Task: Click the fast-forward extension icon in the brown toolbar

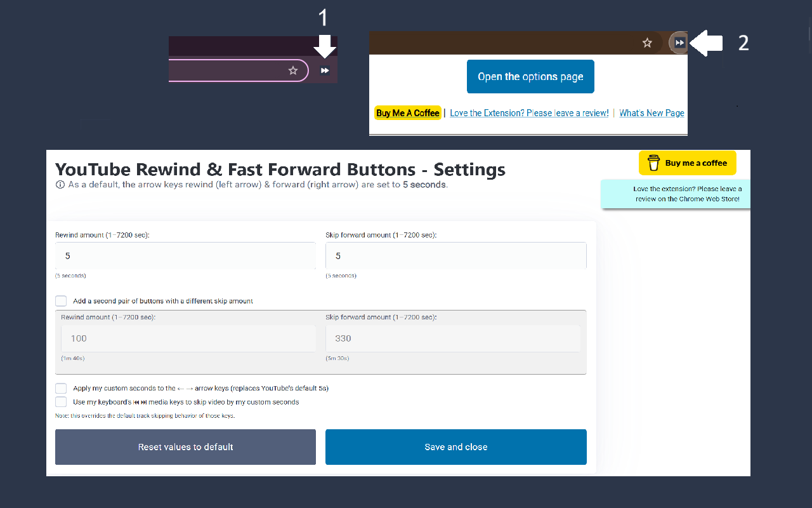Action: pyautogui.click(x=679, y=43)
